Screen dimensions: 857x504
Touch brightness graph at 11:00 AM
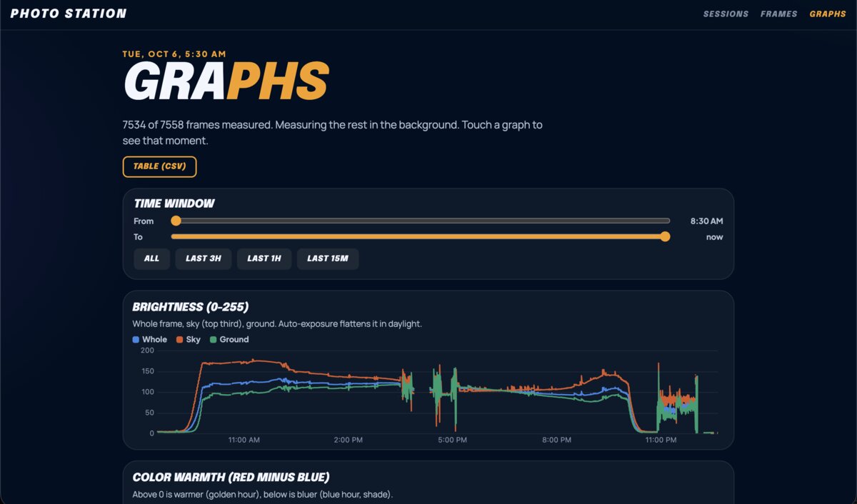pos(244,391)
